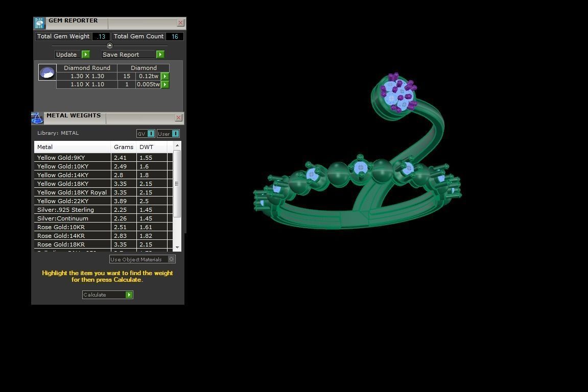Screen dimensions: 588x392
Task: Click green arrow beside Save Report
Action: (x=160, y=55)
